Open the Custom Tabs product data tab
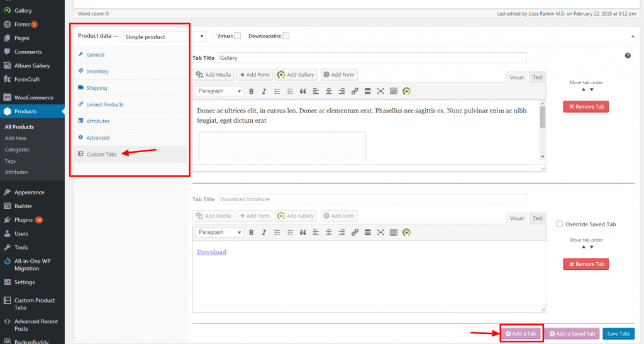Image resolution: width=644 pixels, height=344 pixels. click(x=101, y=154)
